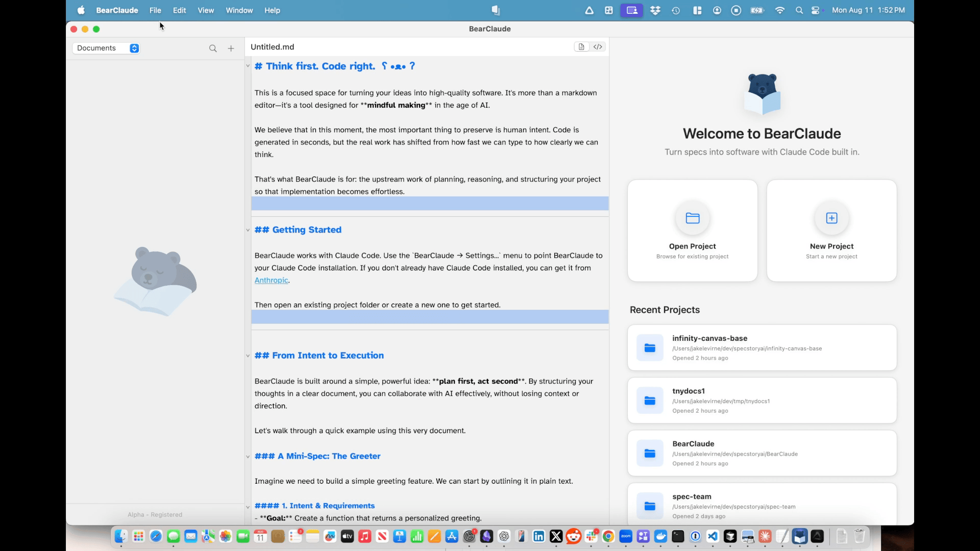Screen dimensions: 980x551
Task: Click folder icon of BearClaude recent project
Action: coord(650,454)
